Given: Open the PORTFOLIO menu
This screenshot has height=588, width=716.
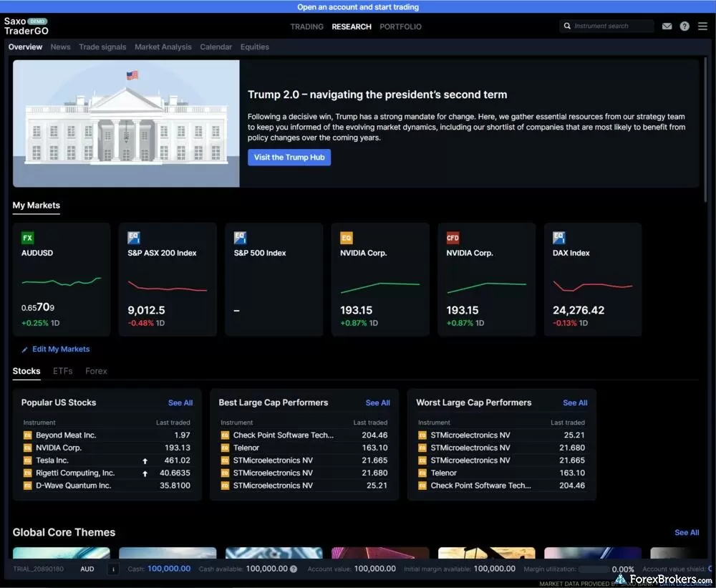Looking at the screenshot, I should (400, 26).
